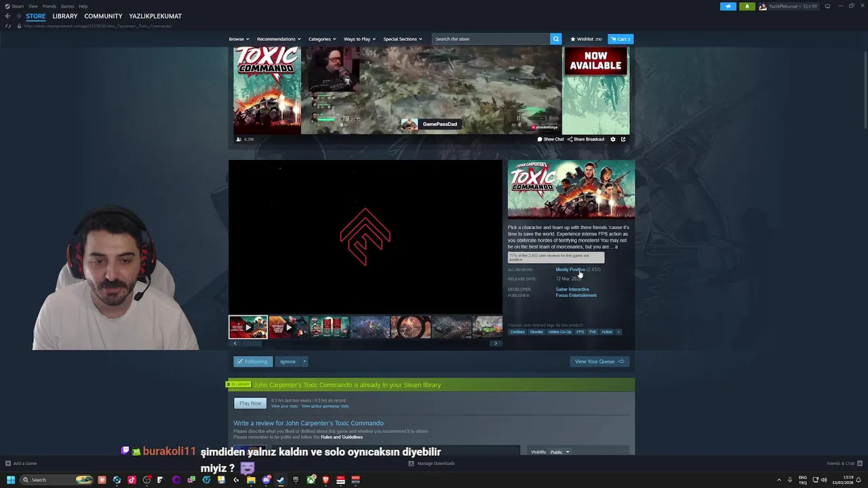Image resolution: width=868 pixels, height=488 pixels.
Task: Open Manage Downloads
Action: click(x=432, y=464)
